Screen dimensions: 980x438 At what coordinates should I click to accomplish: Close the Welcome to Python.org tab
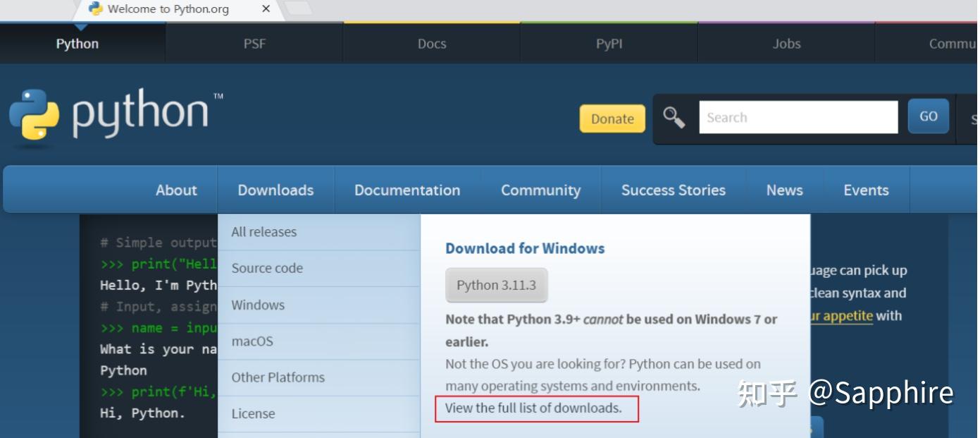266,9
